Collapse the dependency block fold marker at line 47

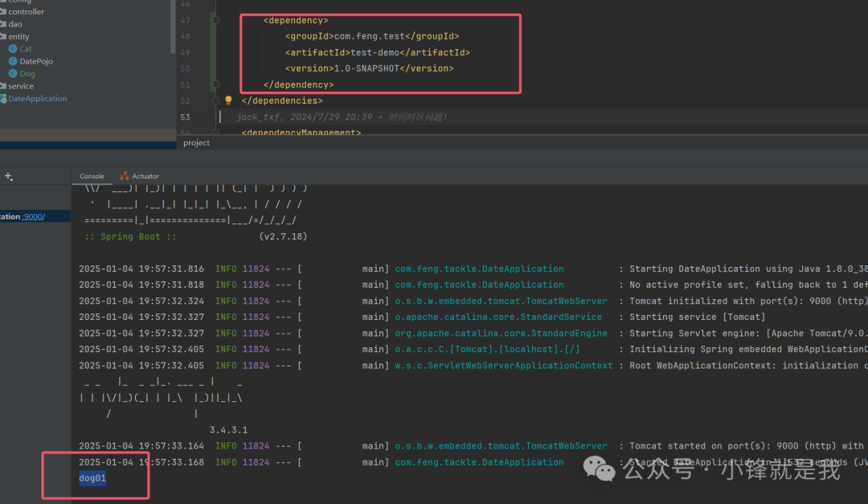point(216,20)
